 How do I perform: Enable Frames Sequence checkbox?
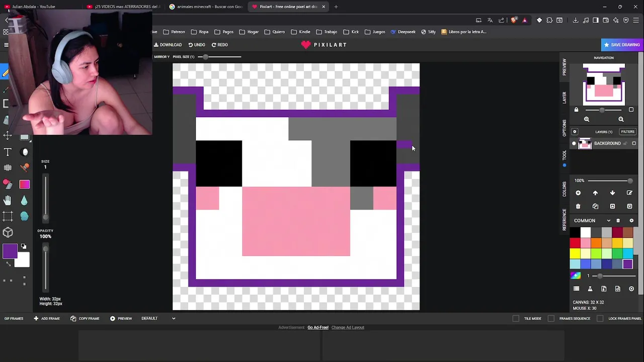pyautogui.click(x=551, y=318)
